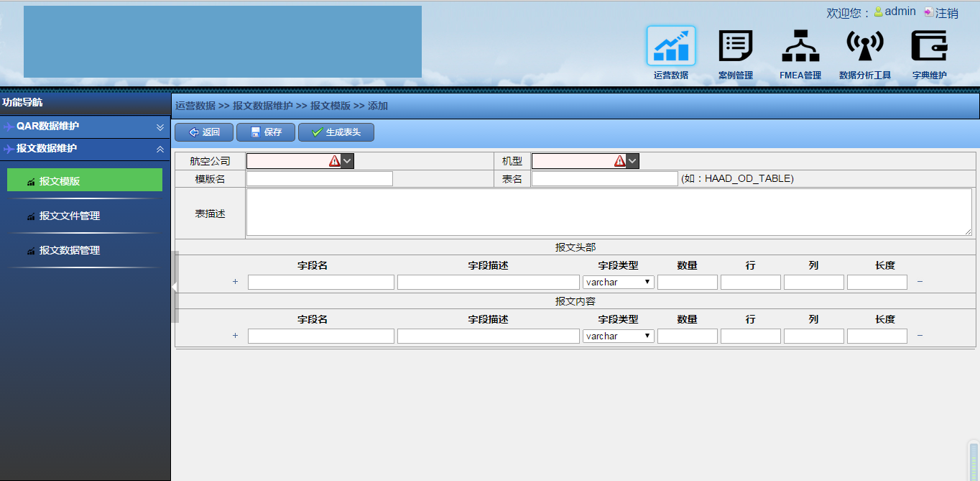Click the 保存 button
Screen dimensions: 980x481
point(266,132)
